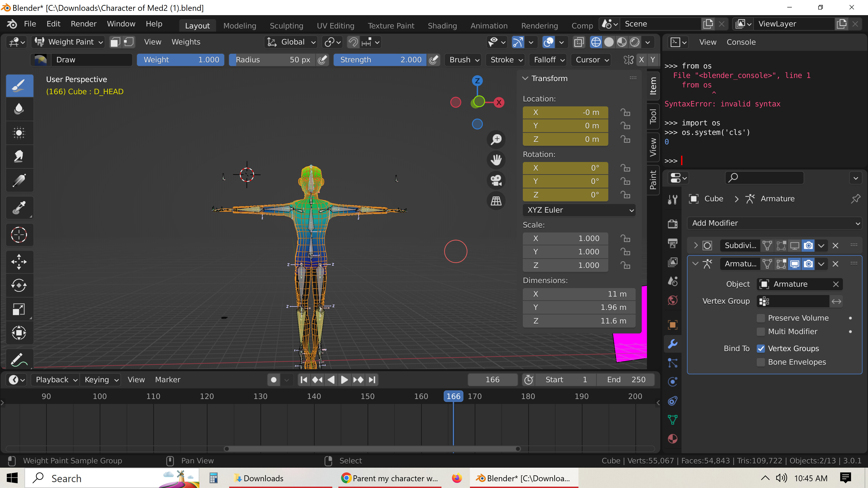Remove the Armature modifier

(x=835, y=264)
